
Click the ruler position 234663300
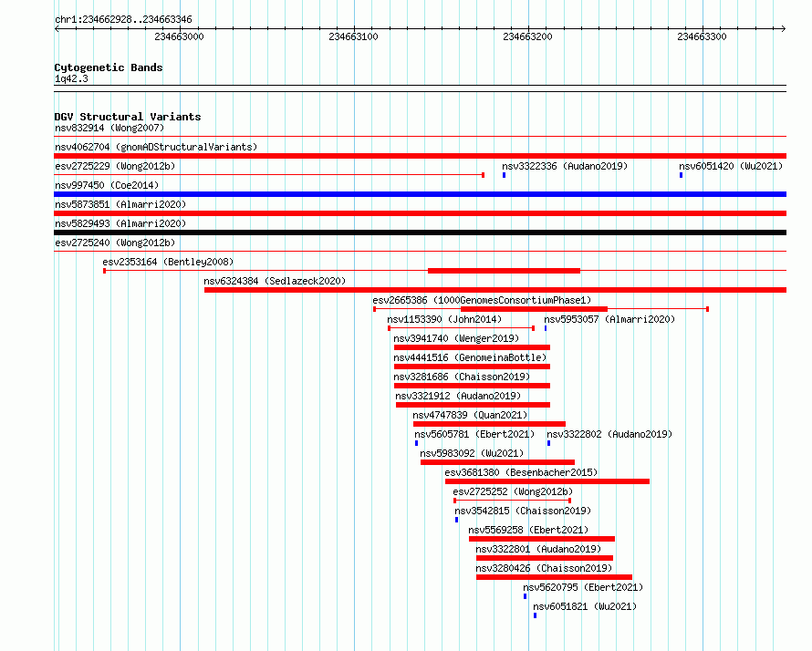pyautogui.click(x=702, y=36)
